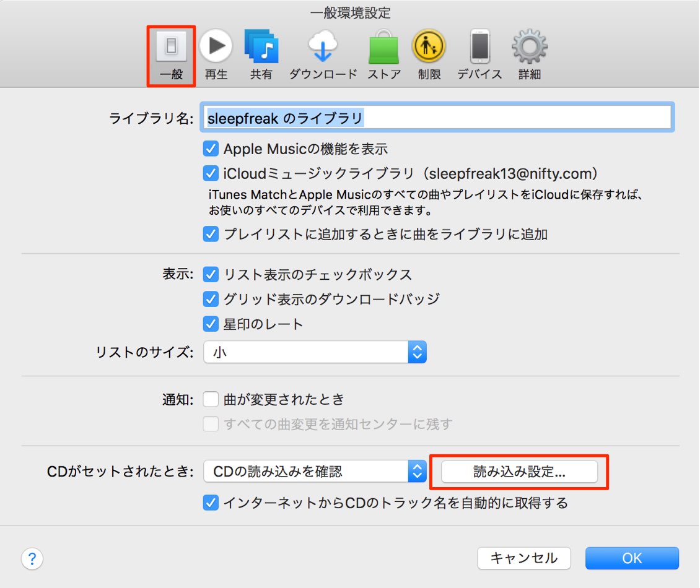Toggle iCloudミュージックライブラリ checkbox
This screenshot has height=588, width=700.
[x=211, y=173]
